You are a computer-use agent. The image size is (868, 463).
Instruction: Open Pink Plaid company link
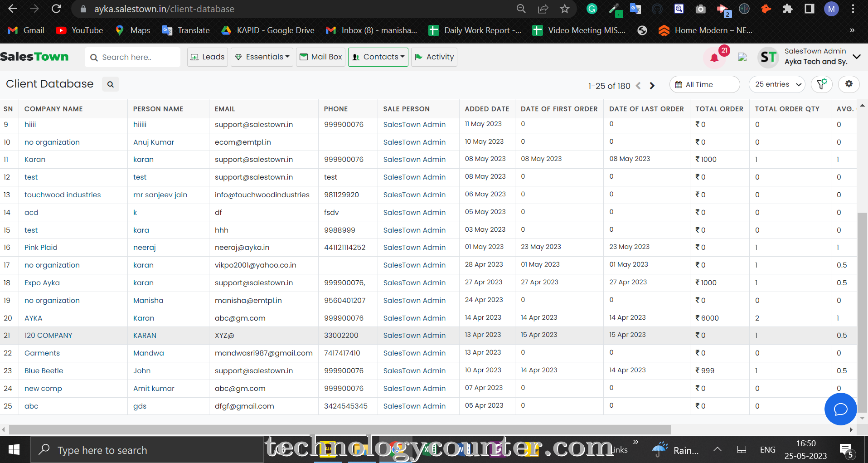tap(41, 247)
